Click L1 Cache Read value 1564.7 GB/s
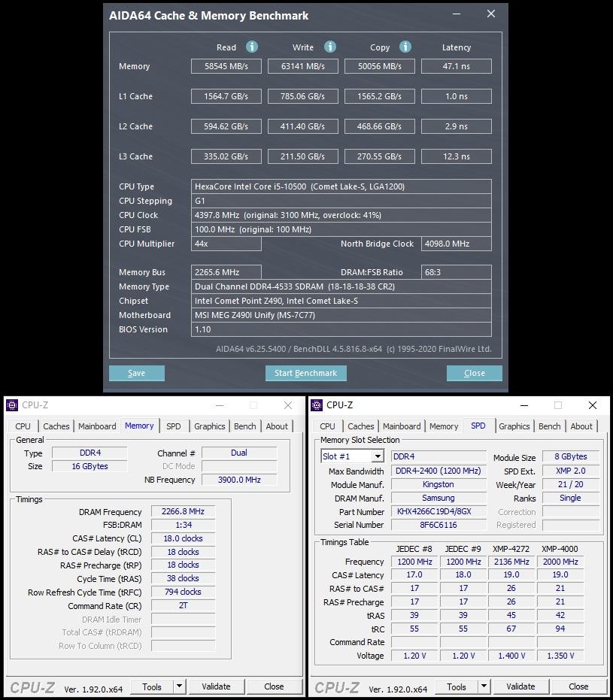This screenshot has width=613, height=700. [x=226, y=96]
